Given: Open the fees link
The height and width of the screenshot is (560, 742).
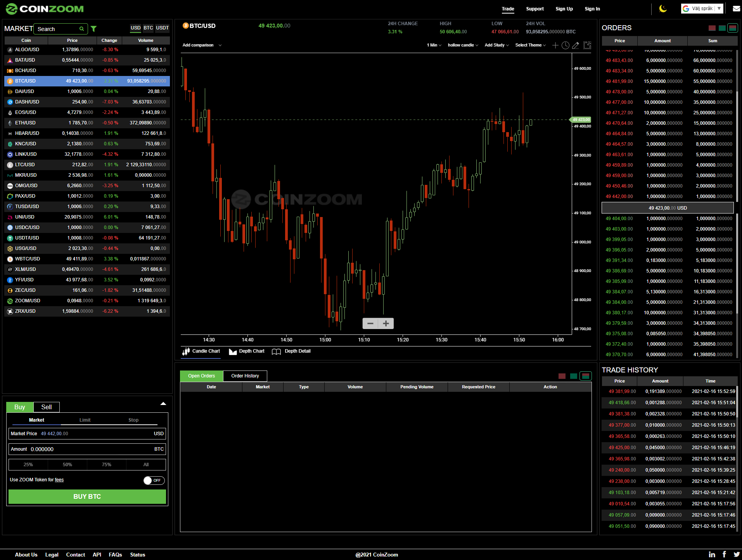Looking at the screenshot, I should [59, 480].
